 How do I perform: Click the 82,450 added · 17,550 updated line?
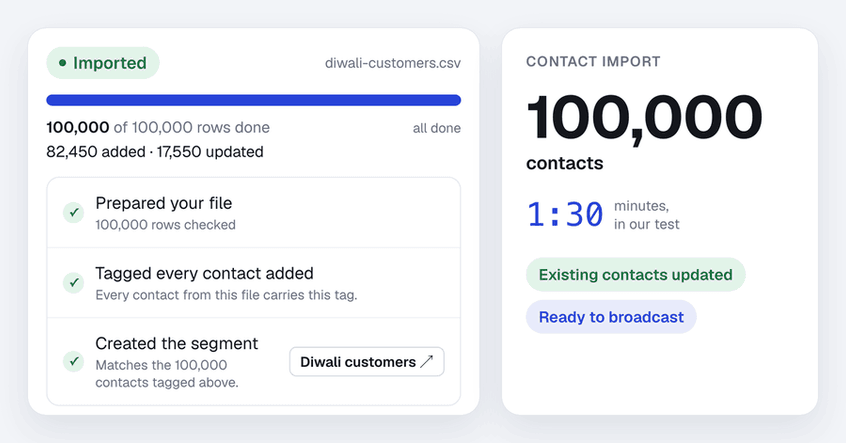[155, 152]
